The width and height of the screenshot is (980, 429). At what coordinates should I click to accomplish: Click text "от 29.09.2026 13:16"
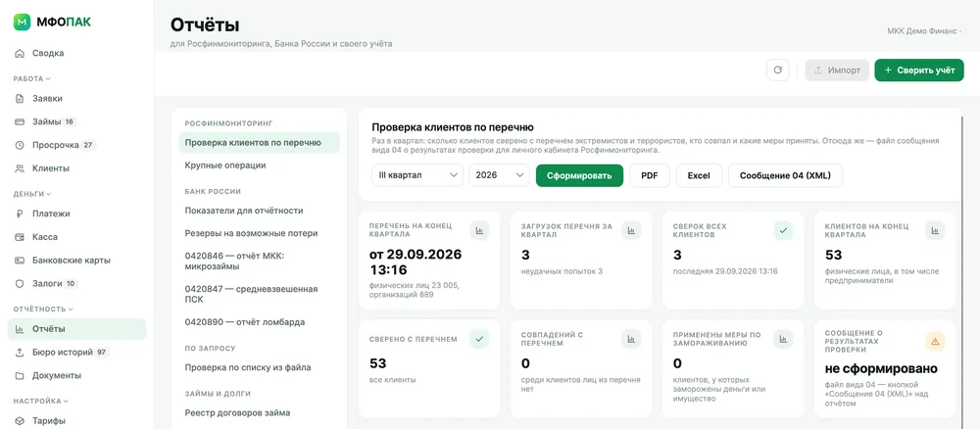pos(416,262)
